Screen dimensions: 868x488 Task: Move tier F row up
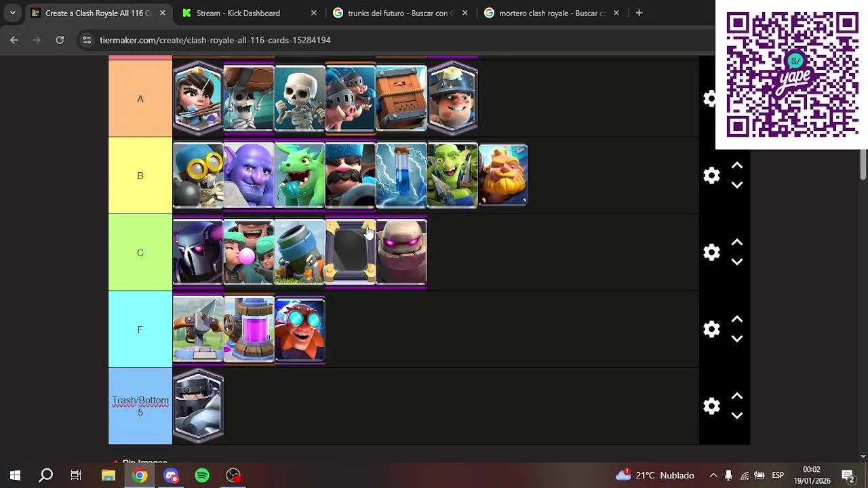[x=737, y=320]
